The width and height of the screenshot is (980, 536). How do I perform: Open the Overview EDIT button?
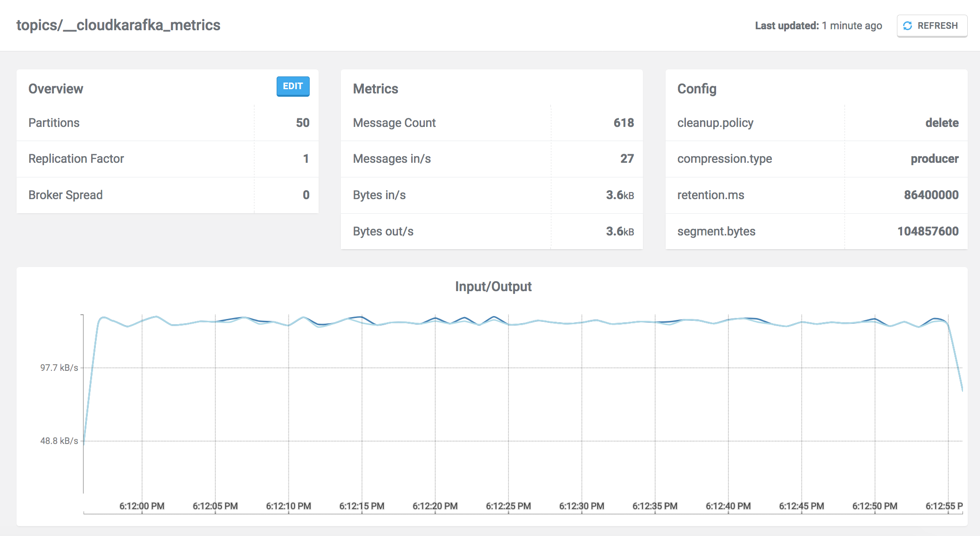click(x=293, y=86)
